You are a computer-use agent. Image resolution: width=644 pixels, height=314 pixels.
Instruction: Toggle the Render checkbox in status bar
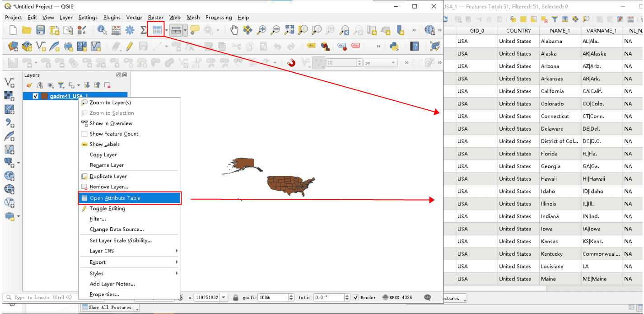pos(356,297)
